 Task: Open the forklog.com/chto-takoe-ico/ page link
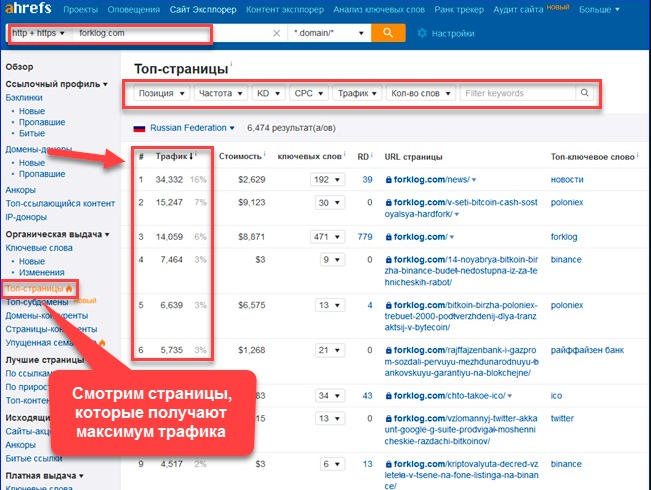(449, 396)
